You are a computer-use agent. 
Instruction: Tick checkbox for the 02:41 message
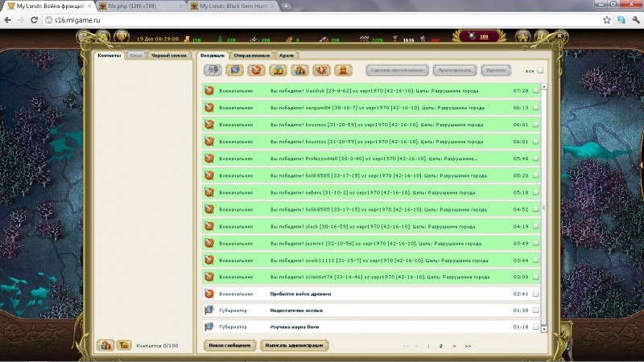click(535, 294)
